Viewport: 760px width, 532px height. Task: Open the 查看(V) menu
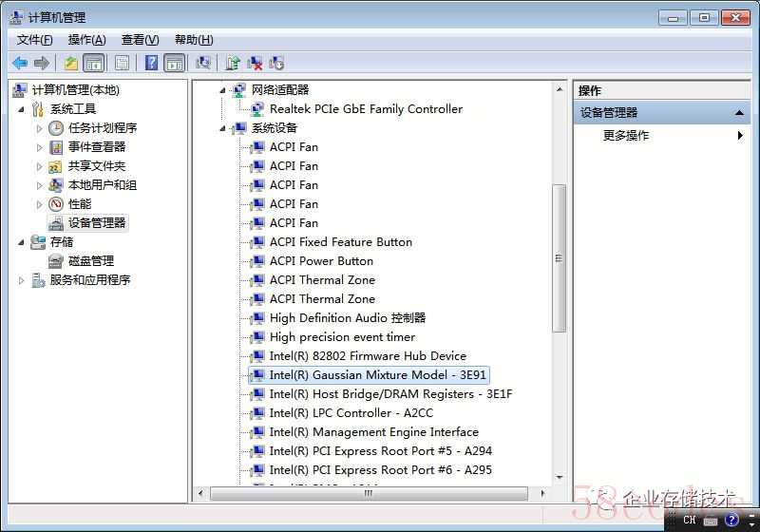point(140,40)
